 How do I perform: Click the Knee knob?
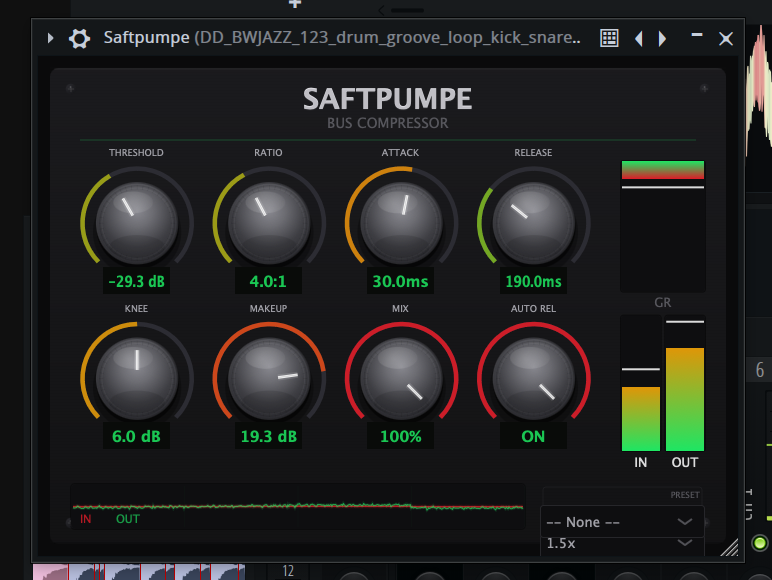137,378
